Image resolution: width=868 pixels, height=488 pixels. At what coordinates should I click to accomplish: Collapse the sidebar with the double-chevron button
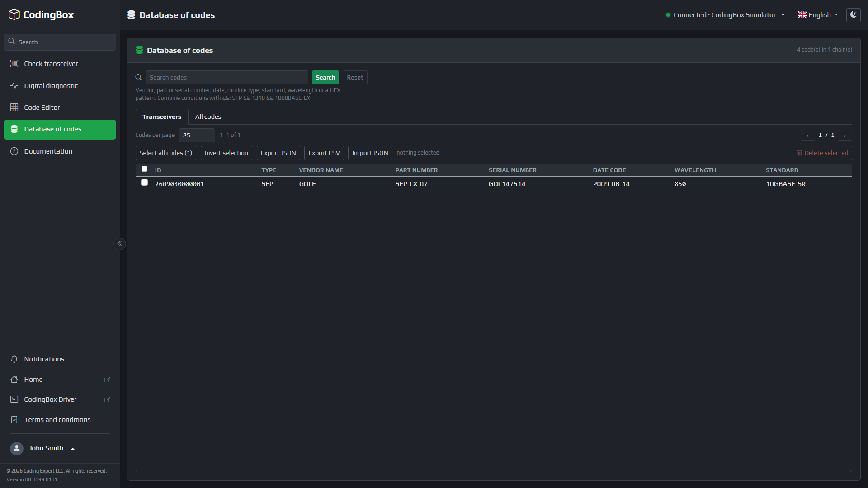(x=119, y=244)
